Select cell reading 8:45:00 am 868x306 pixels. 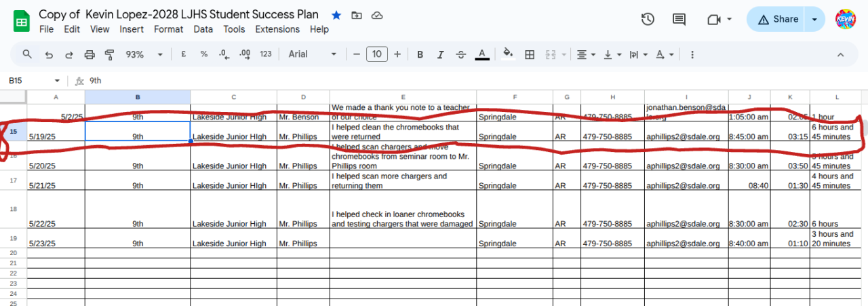[x=749, y=132]
